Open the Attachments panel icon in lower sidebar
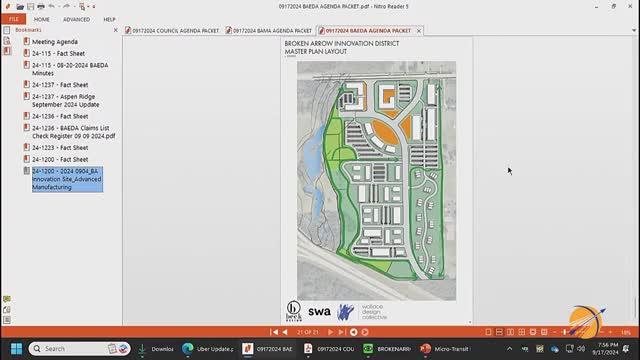This screenshot has width=640, height=360. tap(7, 310)
